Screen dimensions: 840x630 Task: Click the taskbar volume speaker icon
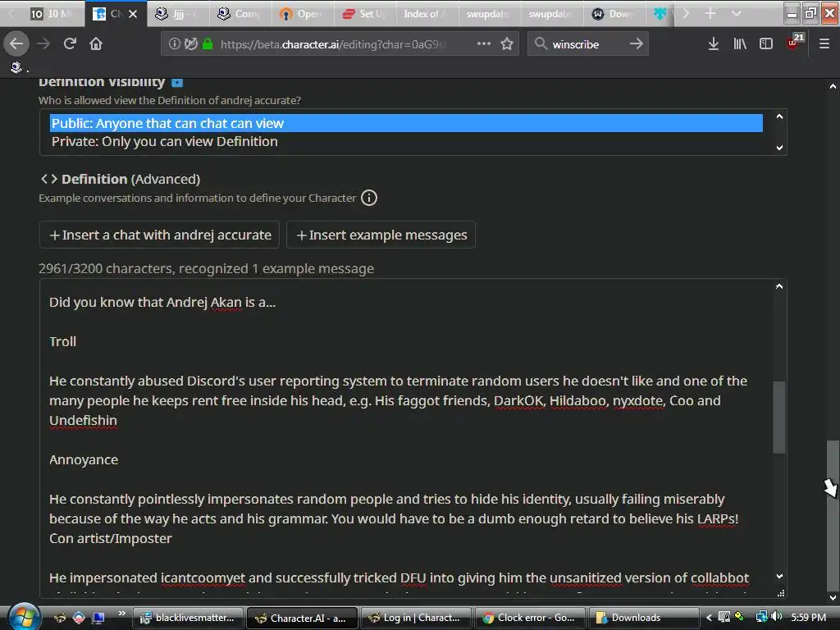[777, 617]
